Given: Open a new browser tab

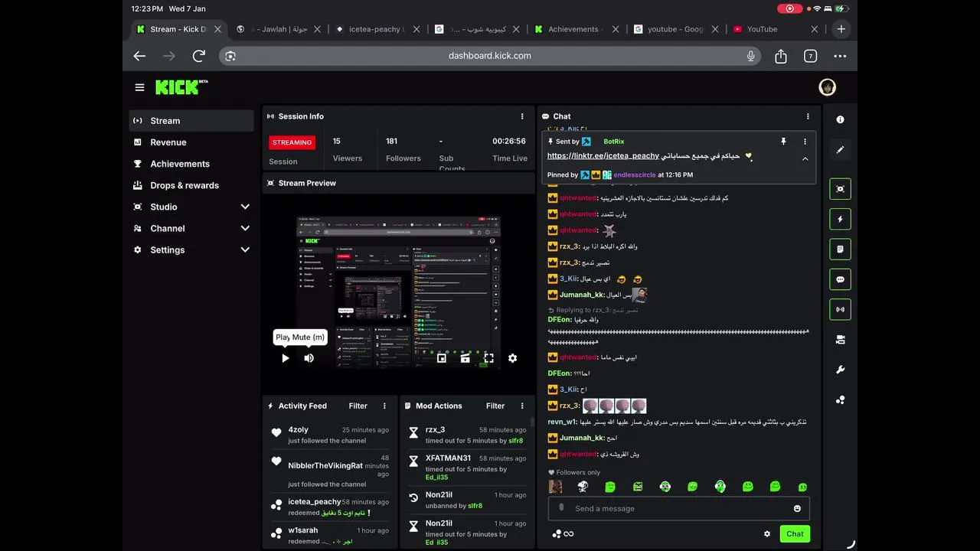Looking at the screenshot, I should point(841,29).
